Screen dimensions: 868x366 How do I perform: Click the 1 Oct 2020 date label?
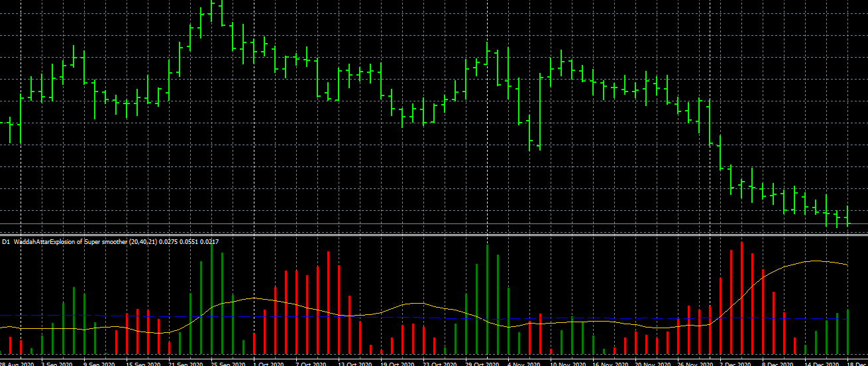269,363
